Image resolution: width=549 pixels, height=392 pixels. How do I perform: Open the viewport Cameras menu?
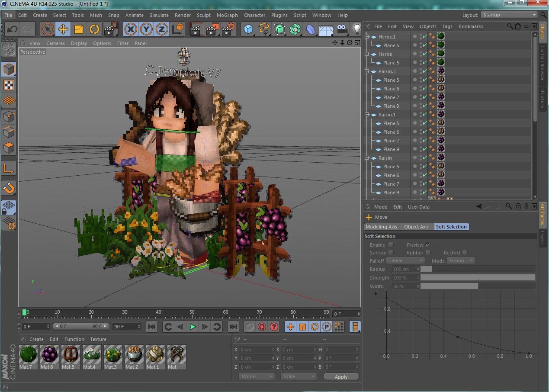point(55,43)
